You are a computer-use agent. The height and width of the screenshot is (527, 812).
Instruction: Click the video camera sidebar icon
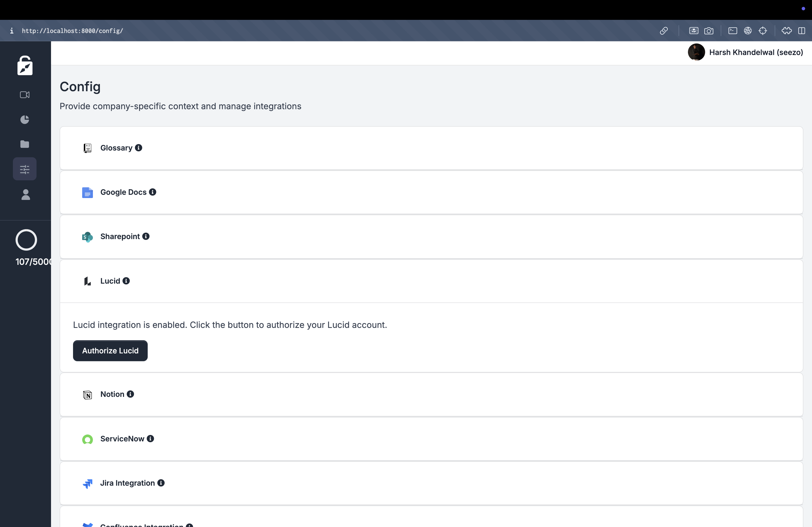(x=25, y=95)
